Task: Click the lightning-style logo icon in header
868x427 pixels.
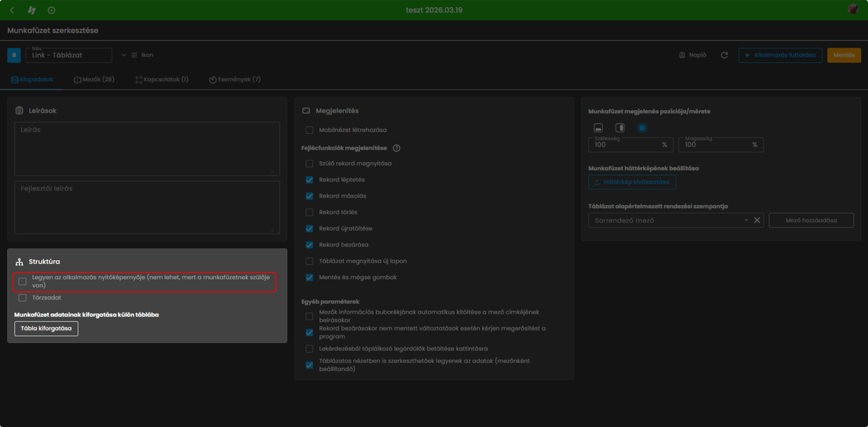Action: pyautogui.click(x=32, y=10)
